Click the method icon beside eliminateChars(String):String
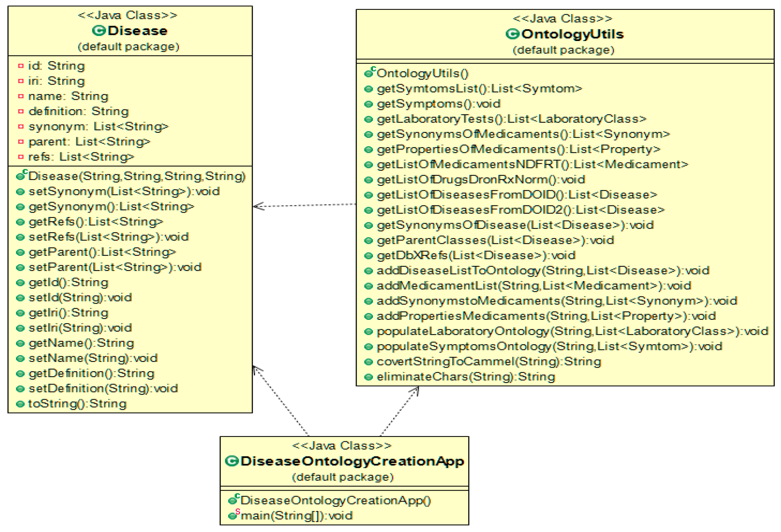This screenshot has height=532, width=781. coord(369,377)
